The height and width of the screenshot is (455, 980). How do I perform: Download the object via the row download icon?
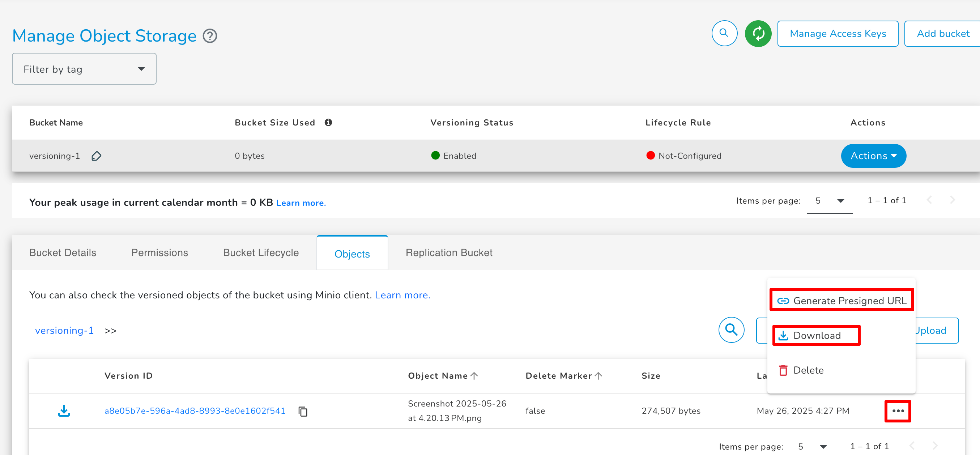click(x=64, y=411)
